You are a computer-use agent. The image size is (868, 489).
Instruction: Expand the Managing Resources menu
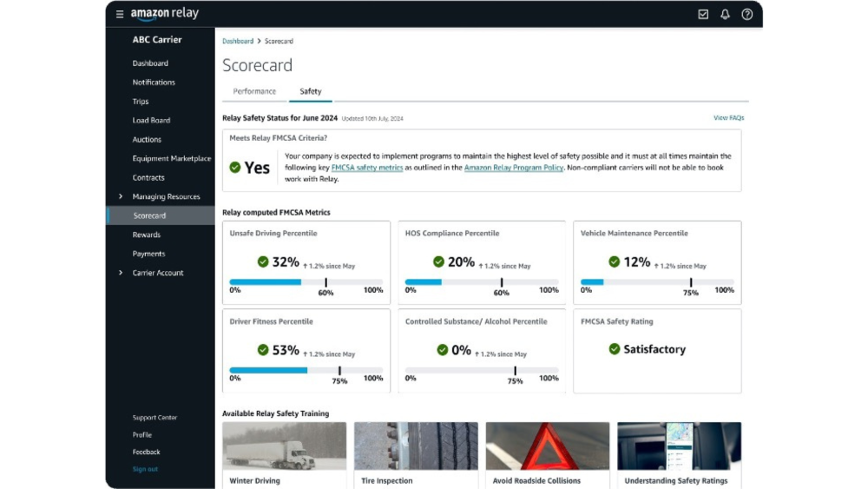click(x=121, y=196)
